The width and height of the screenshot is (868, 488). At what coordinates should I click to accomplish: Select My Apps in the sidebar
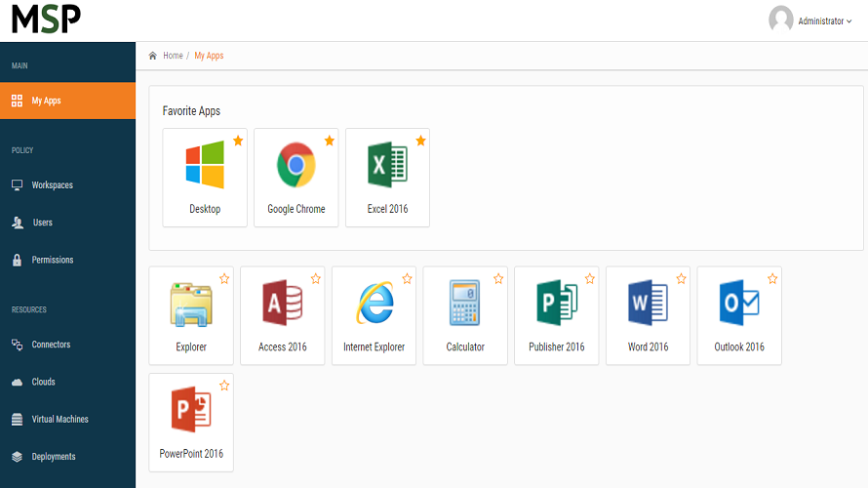[67, 101]
